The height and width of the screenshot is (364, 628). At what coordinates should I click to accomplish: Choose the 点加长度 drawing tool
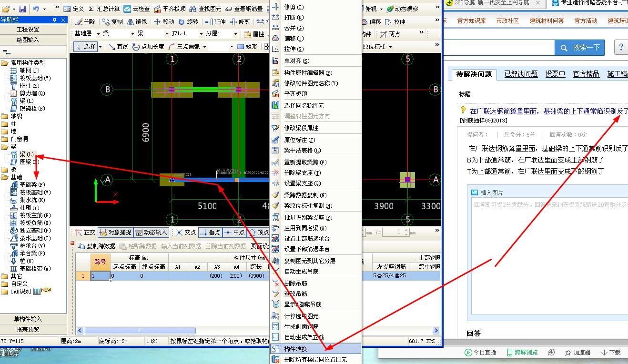(148, 47)
